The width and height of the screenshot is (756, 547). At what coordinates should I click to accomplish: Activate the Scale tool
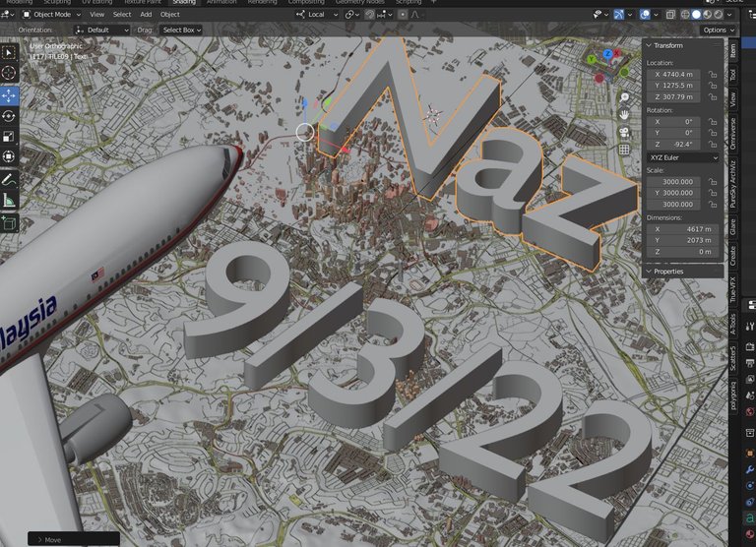pyautogui.click(x=9, y=137)
